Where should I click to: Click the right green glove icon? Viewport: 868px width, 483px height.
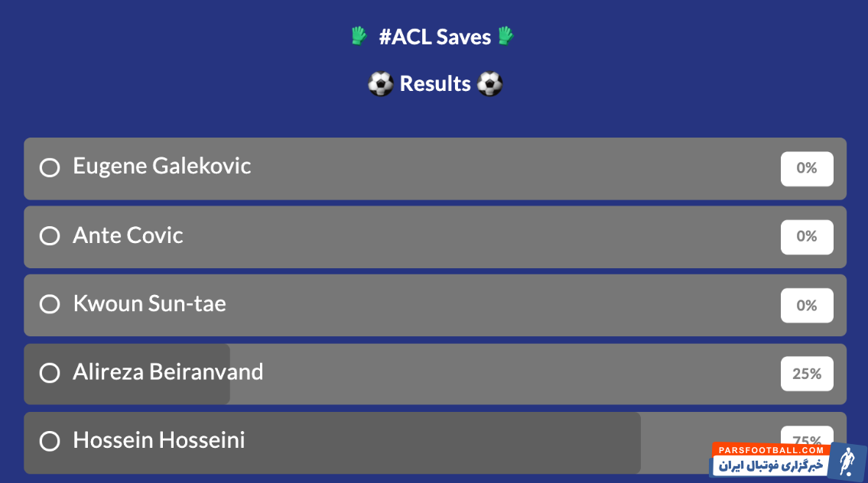[506, 36]
